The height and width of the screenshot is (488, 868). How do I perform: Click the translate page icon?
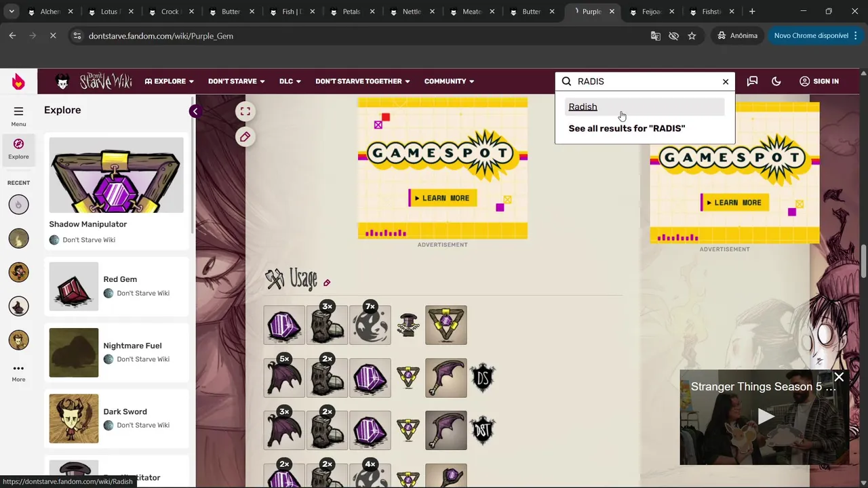pyautogui.click(x=656, y=36)
